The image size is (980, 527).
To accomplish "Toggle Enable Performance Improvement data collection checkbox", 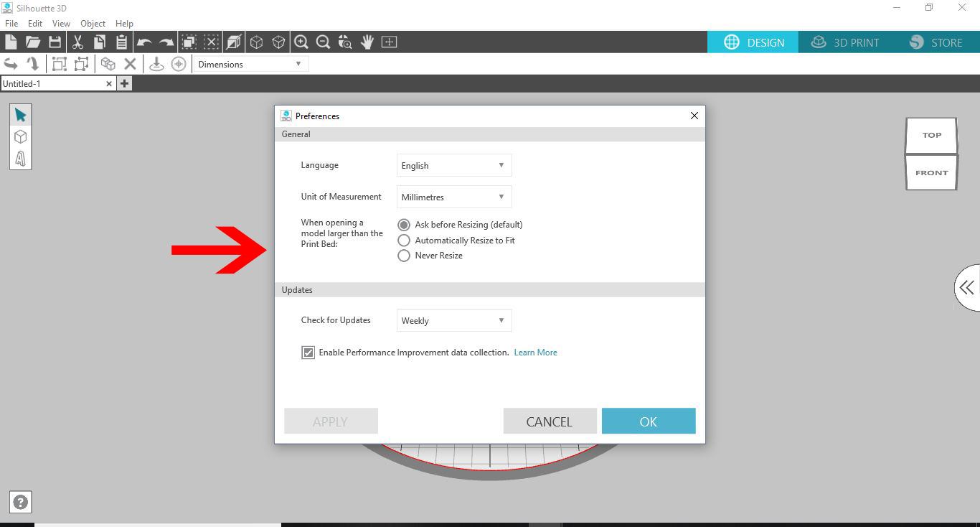I will pyautogui.click(x=308, y=353).
